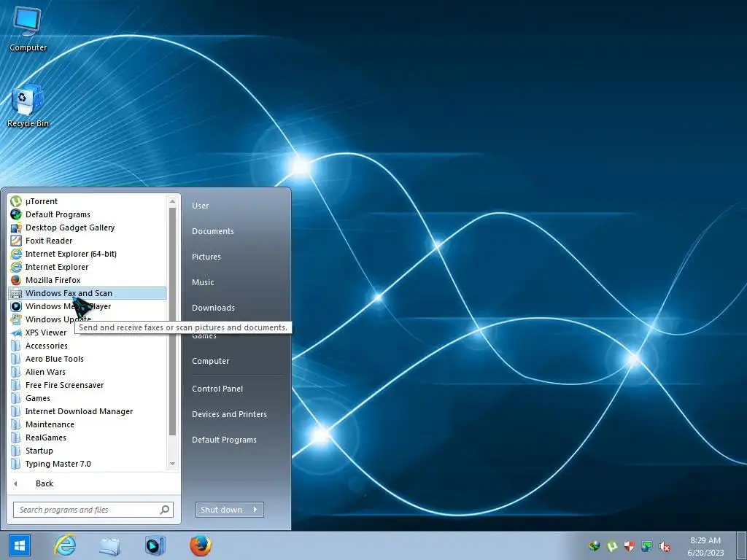Click the muted volume tray icon
The height and width of the screenshot is (560, 747).
(x=664, y=546)
